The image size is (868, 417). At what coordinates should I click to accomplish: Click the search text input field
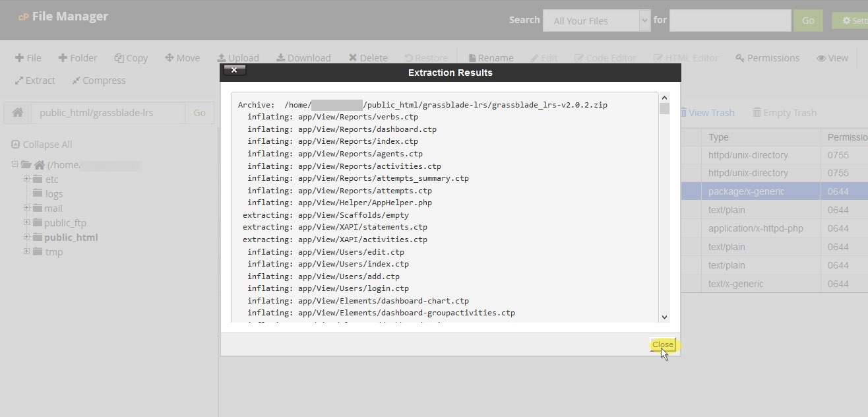coord(730,20)
